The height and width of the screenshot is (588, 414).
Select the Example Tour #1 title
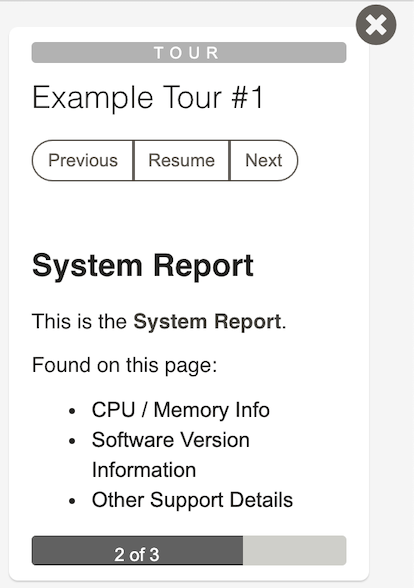148,98
